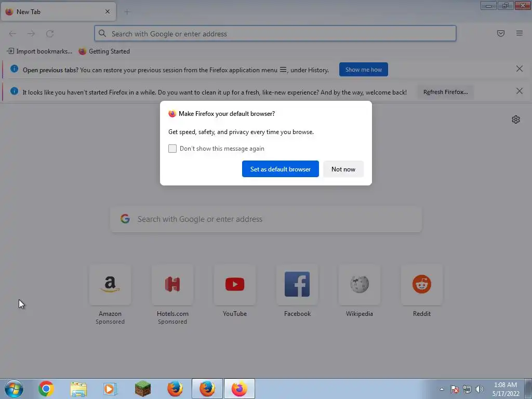This screenshot has height=399, width=532.
Task: Click Set as default browser button
Action: [280, 169]
